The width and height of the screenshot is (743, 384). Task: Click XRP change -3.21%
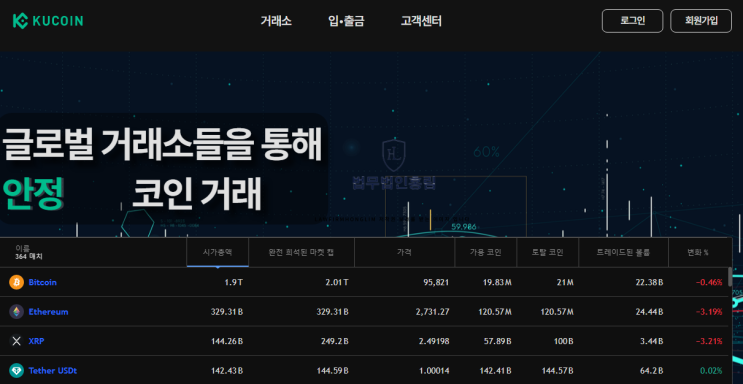(x=709, y=341)
